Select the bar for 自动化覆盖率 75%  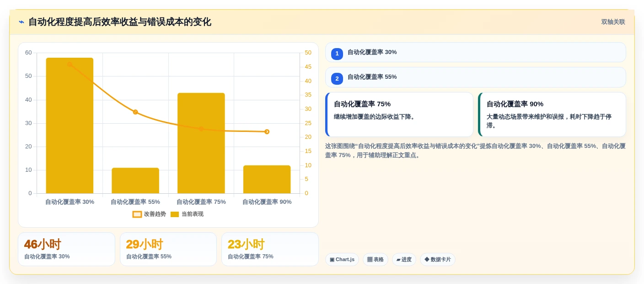(201, 143)
